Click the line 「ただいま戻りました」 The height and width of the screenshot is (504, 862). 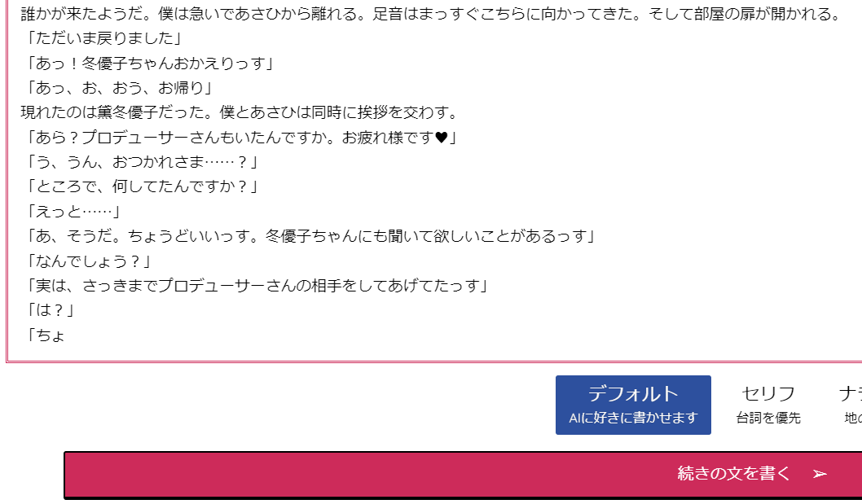tap(103, 38)
